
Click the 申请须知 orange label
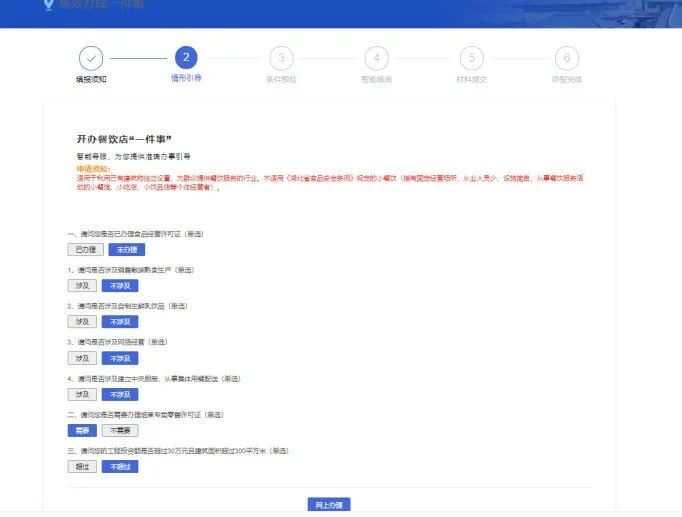94,169
